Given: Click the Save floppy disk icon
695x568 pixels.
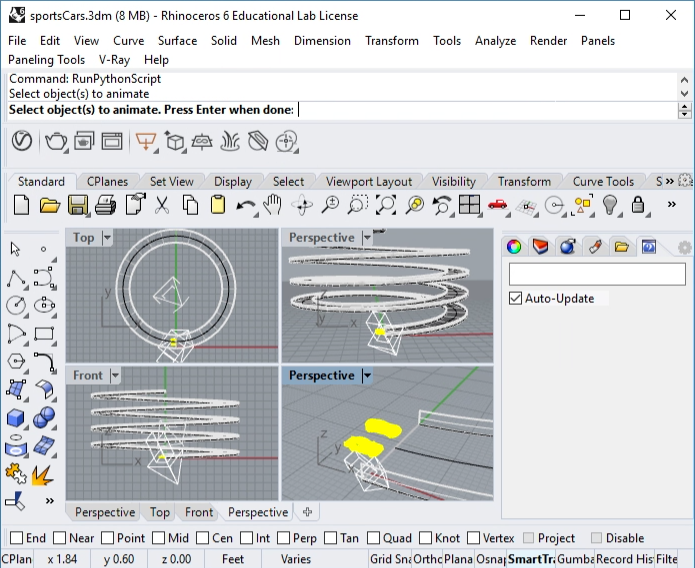Looking at the screenshot, I should tap(78, 206).
